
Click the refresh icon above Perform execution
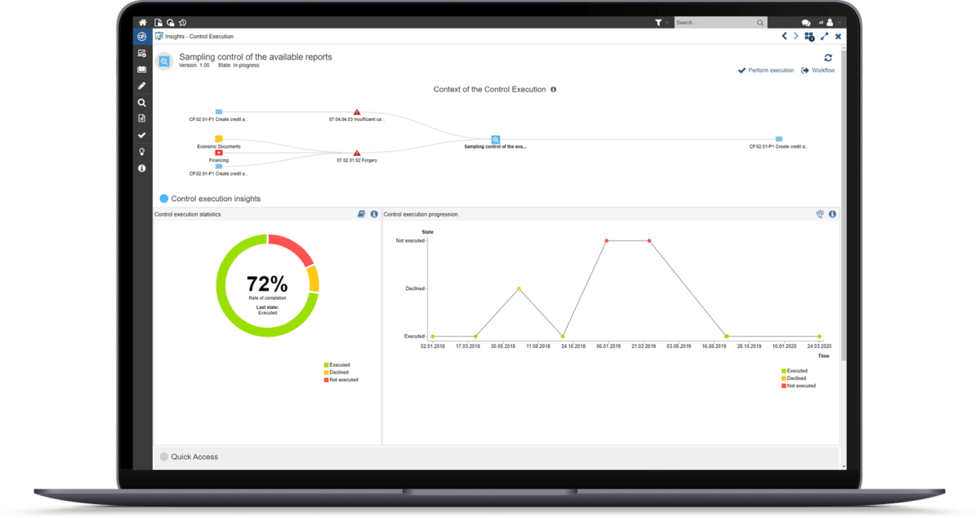click(x=828, y=57)
